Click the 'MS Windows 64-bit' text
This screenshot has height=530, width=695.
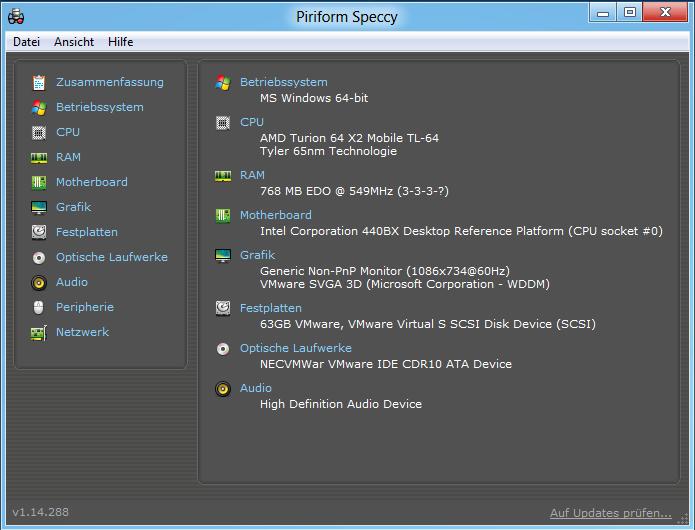click(x=314, y=98)
